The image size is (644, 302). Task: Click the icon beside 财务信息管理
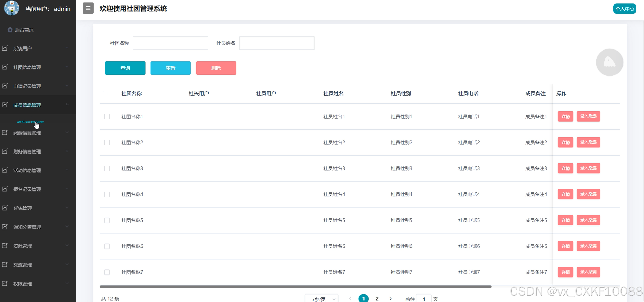coord(5,152)
